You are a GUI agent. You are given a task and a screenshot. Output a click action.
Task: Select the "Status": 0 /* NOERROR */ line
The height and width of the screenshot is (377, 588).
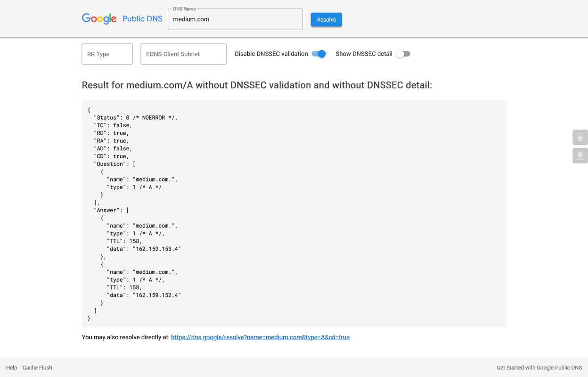coord(136,117)
